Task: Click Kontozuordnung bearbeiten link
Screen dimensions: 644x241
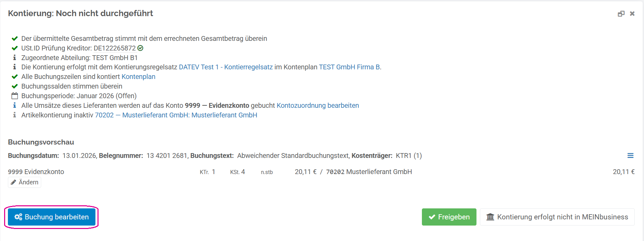Action: click(318, 105)
